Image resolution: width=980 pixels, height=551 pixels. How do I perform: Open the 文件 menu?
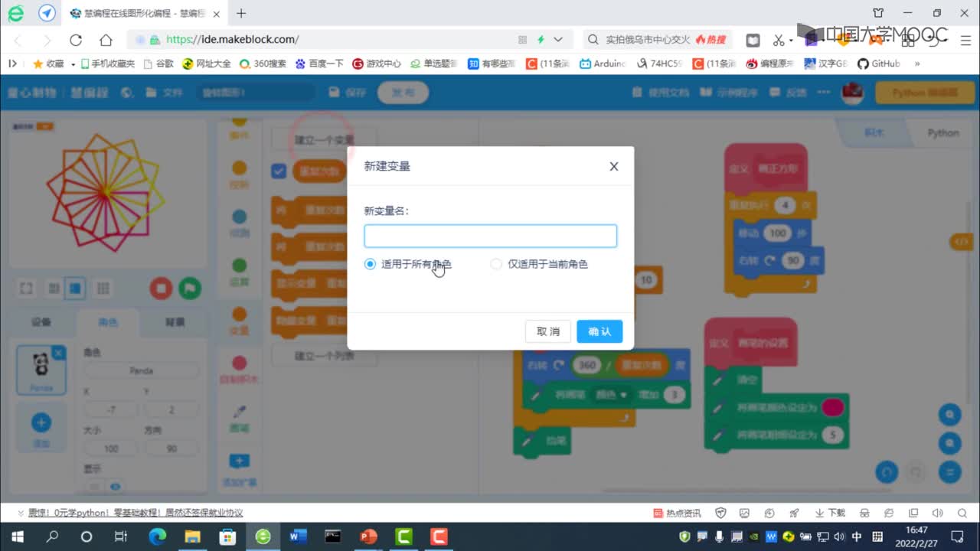[x=165, y=93]
